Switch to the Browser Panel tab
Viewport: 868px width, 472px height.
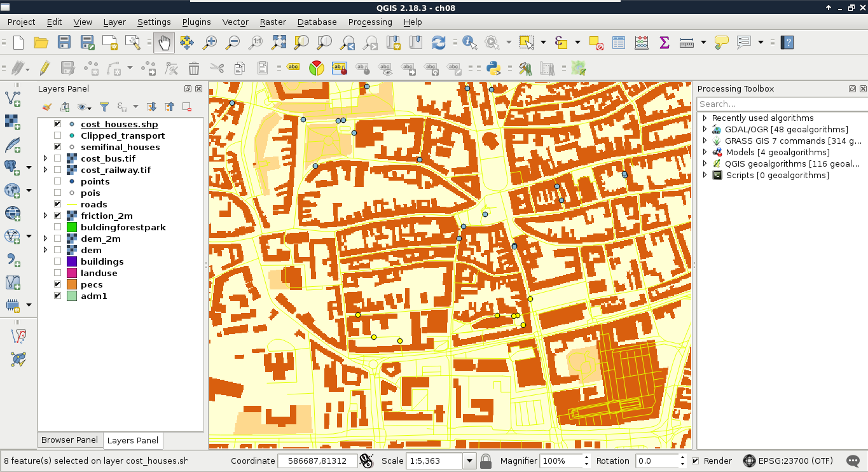69,440
